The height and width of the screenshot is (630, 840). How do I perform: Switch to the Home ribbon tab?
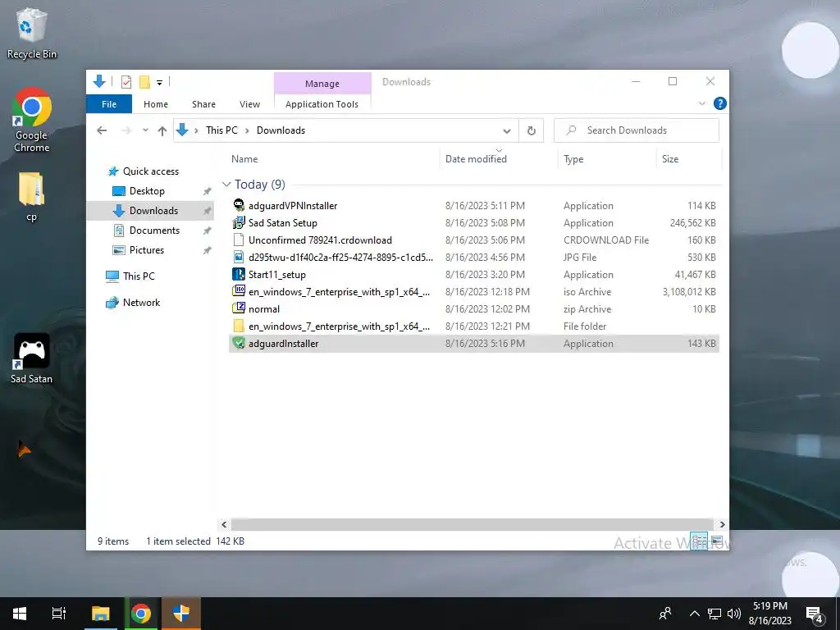155,104
